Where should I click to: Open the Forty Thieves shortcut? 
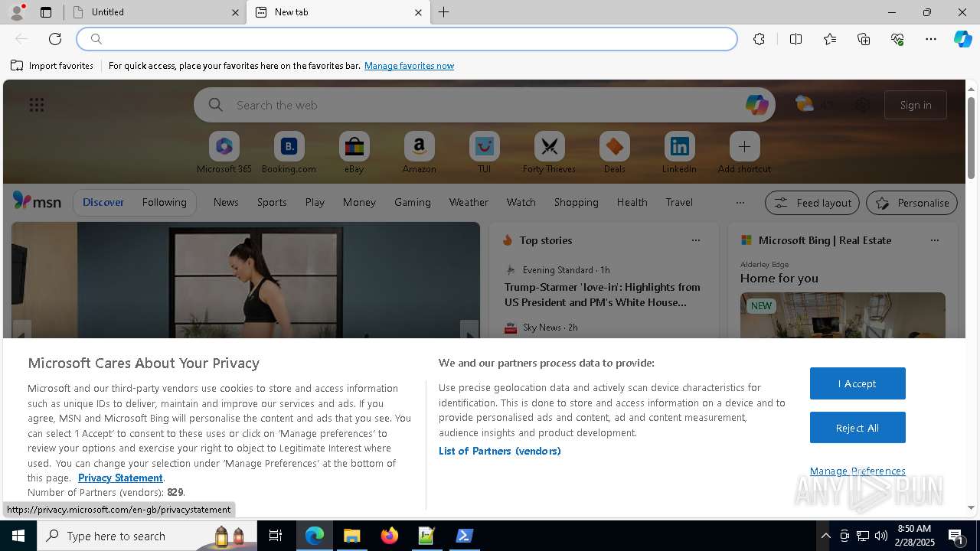click(549, 152)
